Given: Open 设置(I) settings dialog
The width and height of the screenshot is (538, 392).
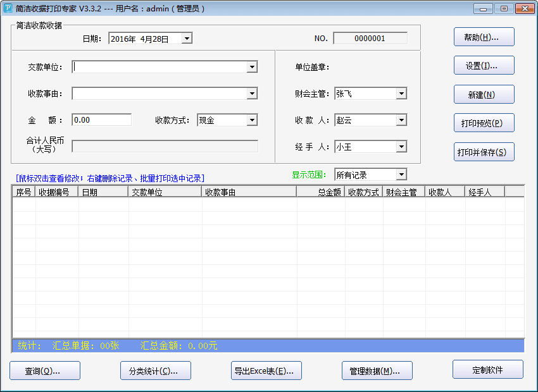Looking at the screenshot, I should [484, 66].
